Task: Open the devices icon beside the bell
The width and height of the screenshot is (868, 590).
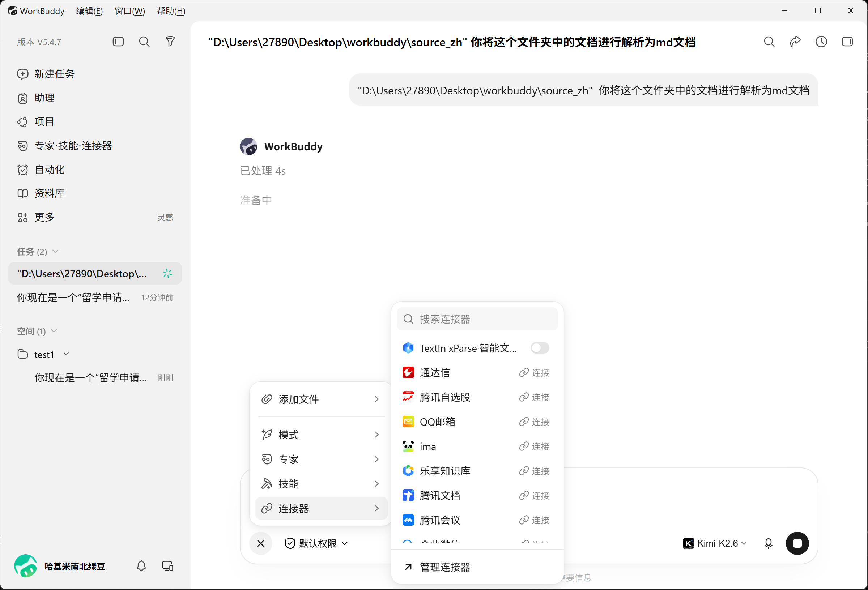Action: pos(167,566)
